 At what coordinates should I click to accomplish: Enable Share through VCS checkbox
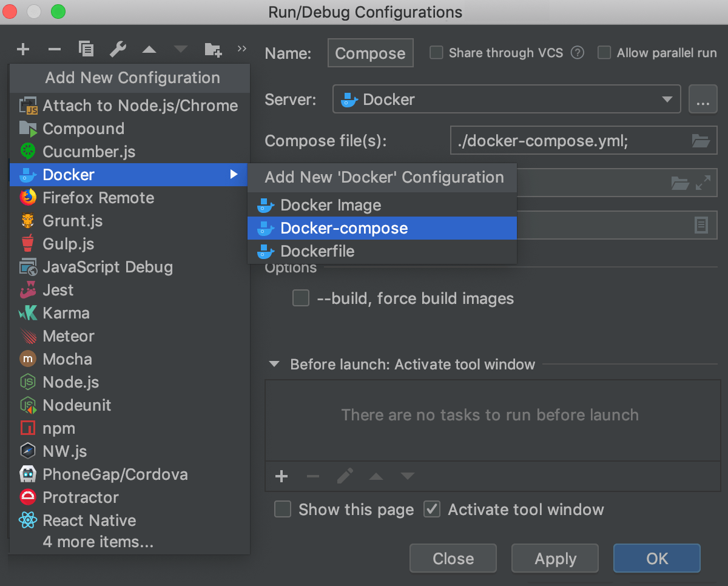(436, 53)
